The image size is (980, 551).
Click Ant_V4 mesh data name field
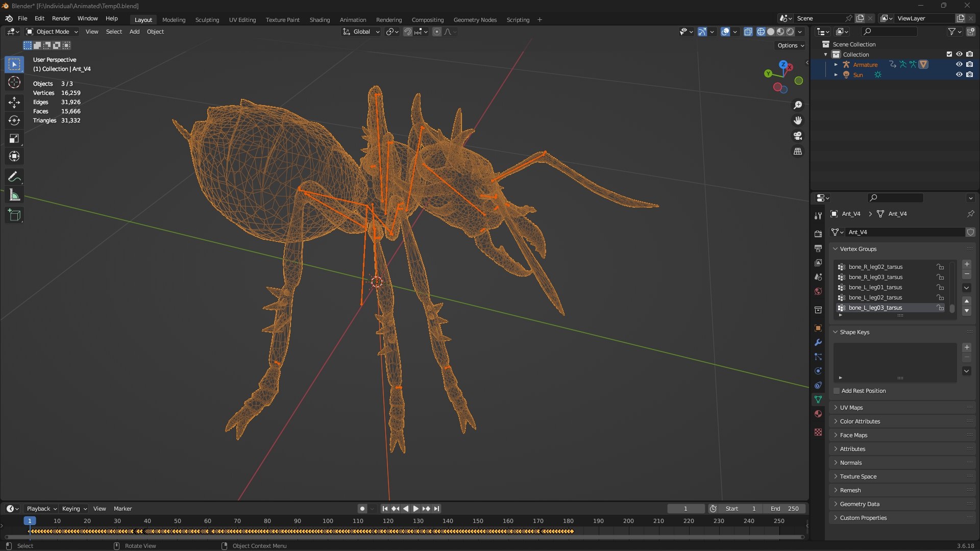point(904,232)
